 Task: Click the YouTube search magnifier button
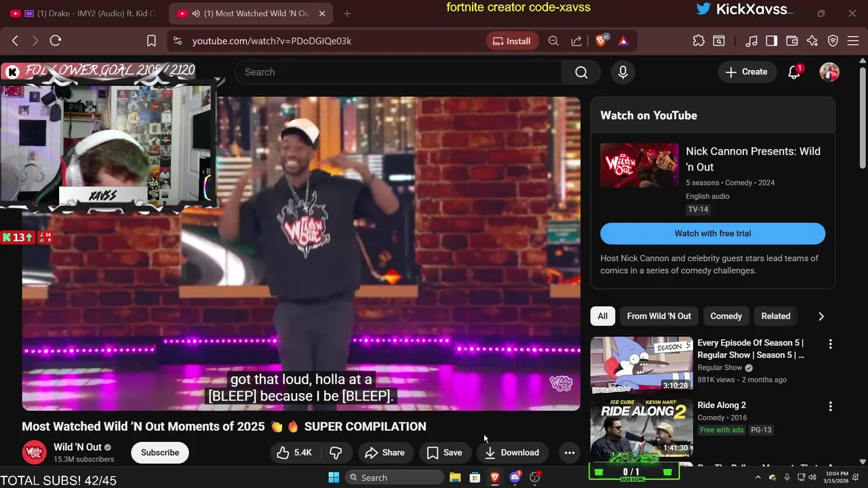(581, 72)
